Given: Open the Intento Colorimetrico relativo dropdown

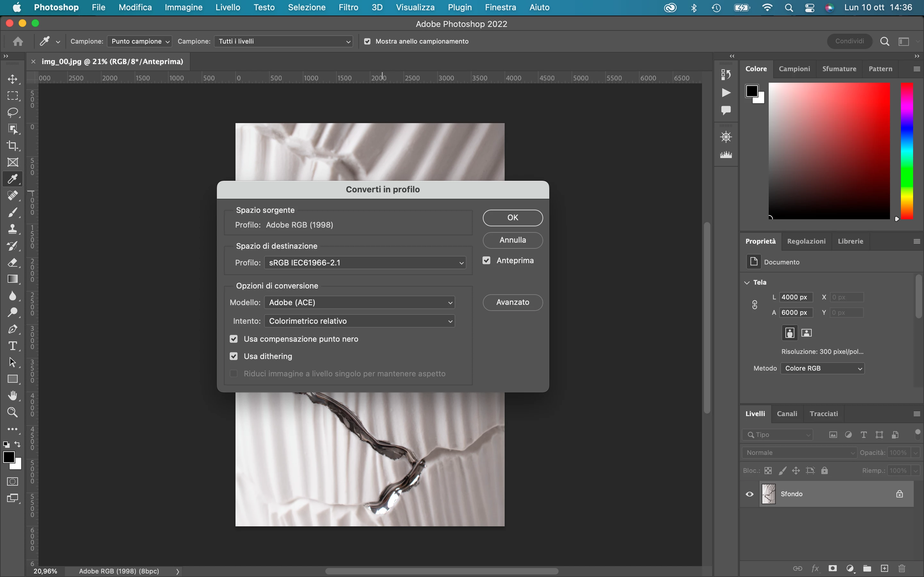Looking at the screenshot, I should (x=359, y=321).
